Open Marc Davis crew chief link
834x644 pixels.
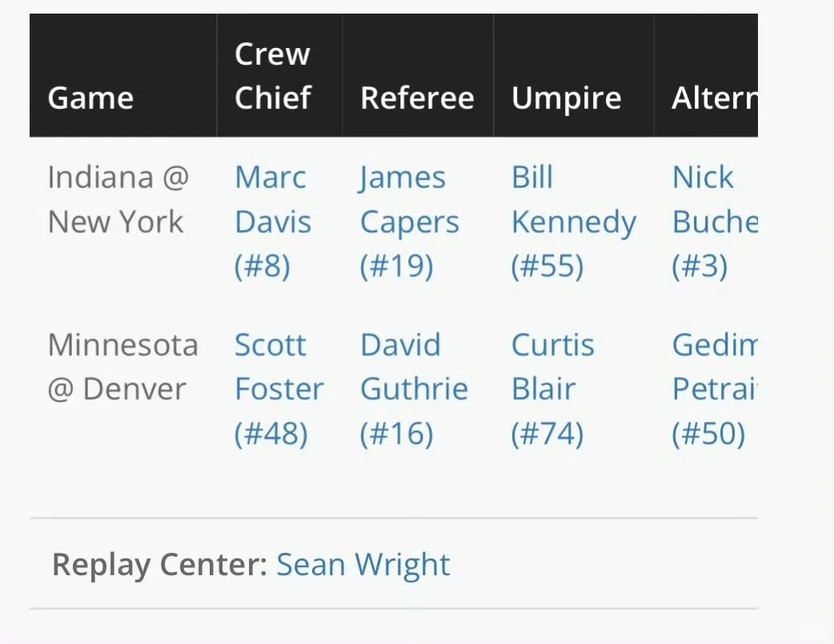tap(272, 200)
